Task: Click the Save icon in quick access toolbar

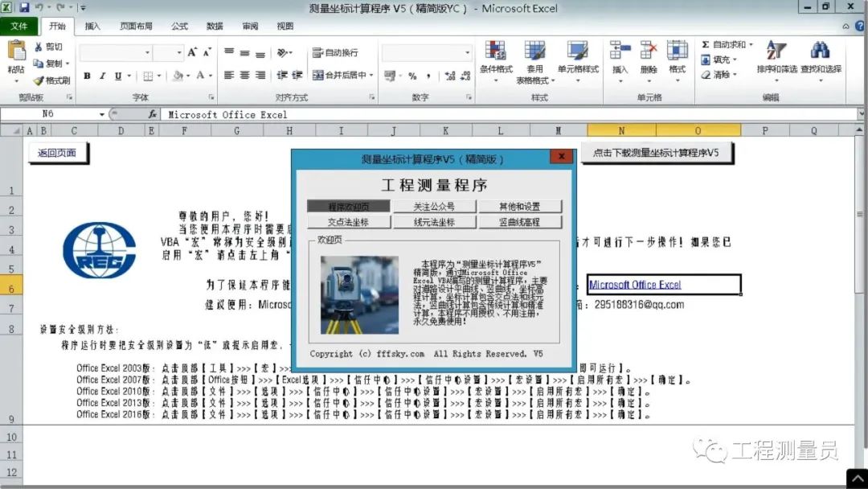Action: pyautogui.click(x=24, y=8)
